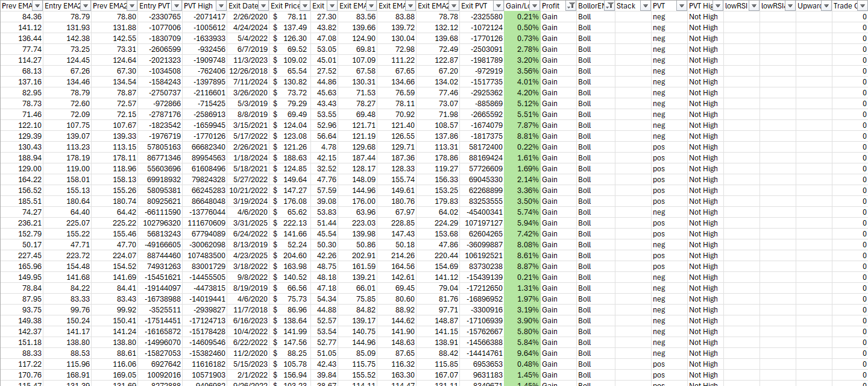
Task: Select Exit PVT value 107197127
Action: click(x=481, y=223)
